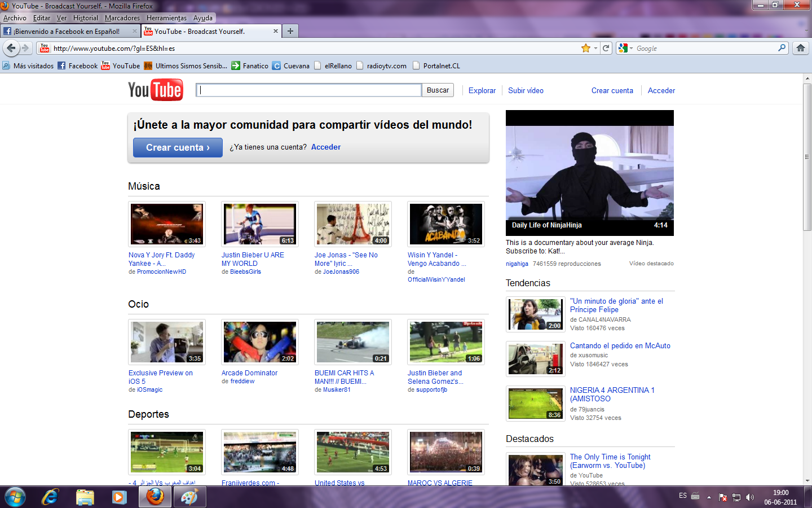
Task: Play the Daily Life of NinjaHinja featured video
Action: click(589, 173)
